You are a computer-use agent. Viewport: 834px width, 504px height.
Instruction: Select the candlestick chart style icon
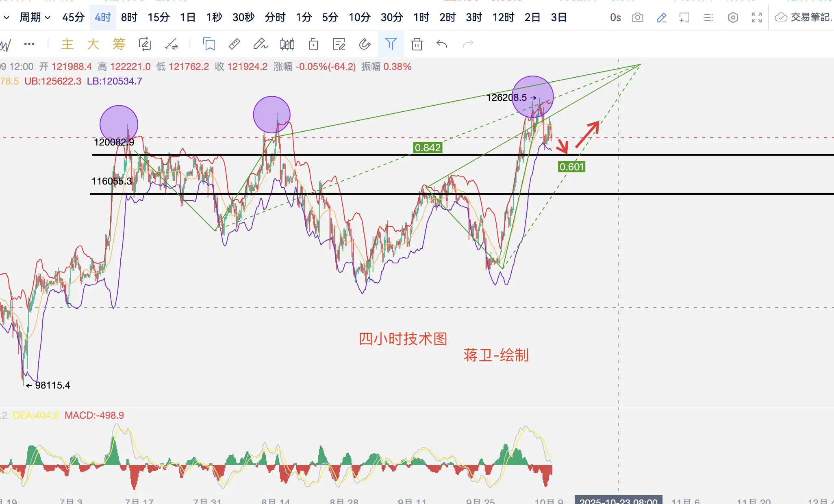click(287, 44)
